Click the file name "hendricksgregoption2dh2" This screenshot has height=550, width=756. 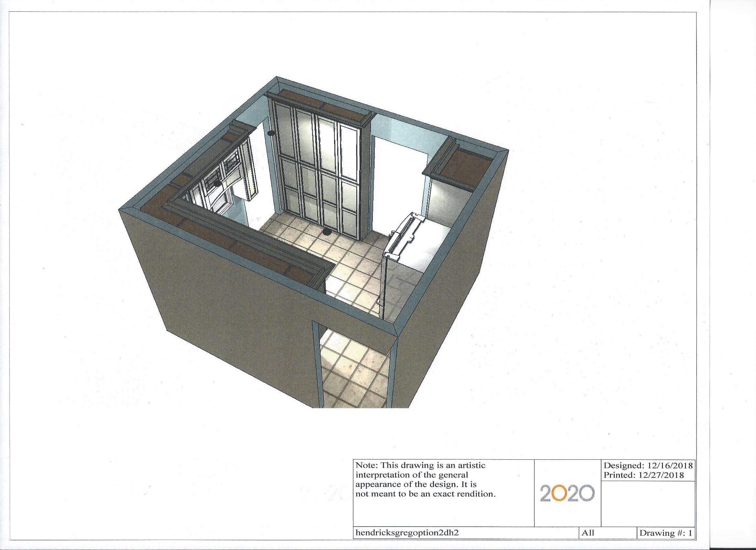407,533
